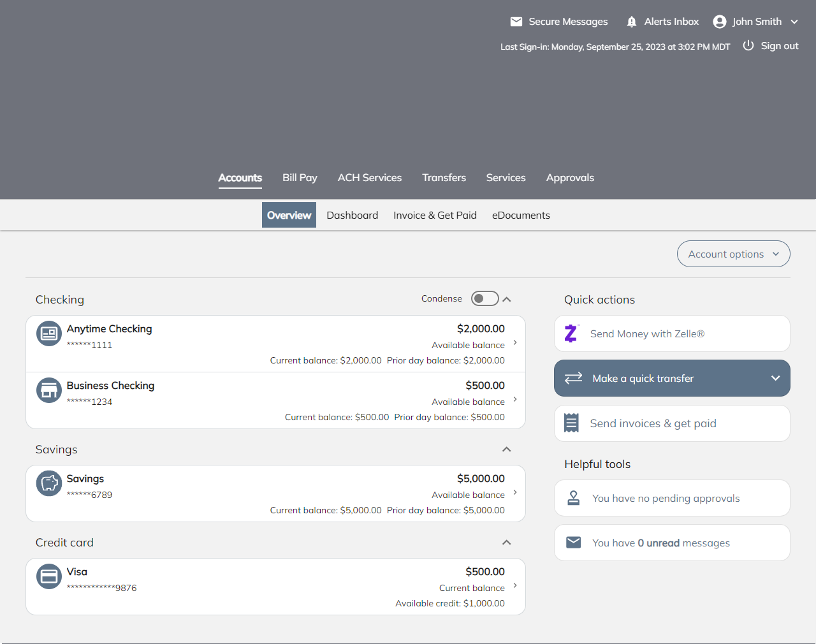Open Business Checking details arrow

coord(515,399)
